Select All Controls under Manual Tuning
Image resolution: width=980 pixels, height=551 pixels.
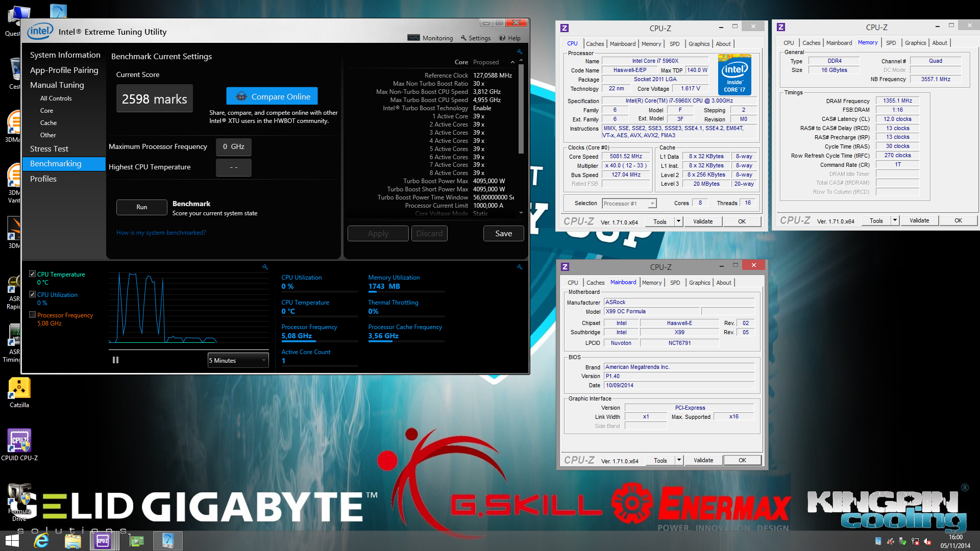click(x=56, y=98)
